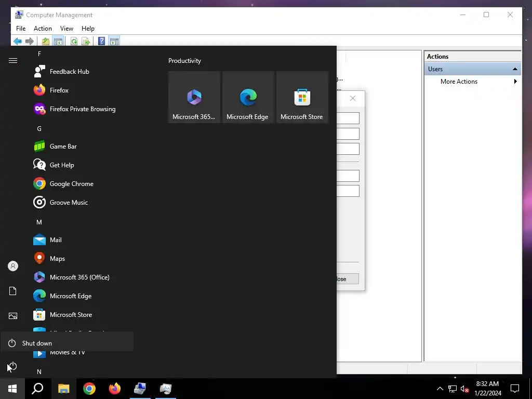532x399 pixels.
Task: Click More Actions in Actions pane
Action: click(459, 82)
